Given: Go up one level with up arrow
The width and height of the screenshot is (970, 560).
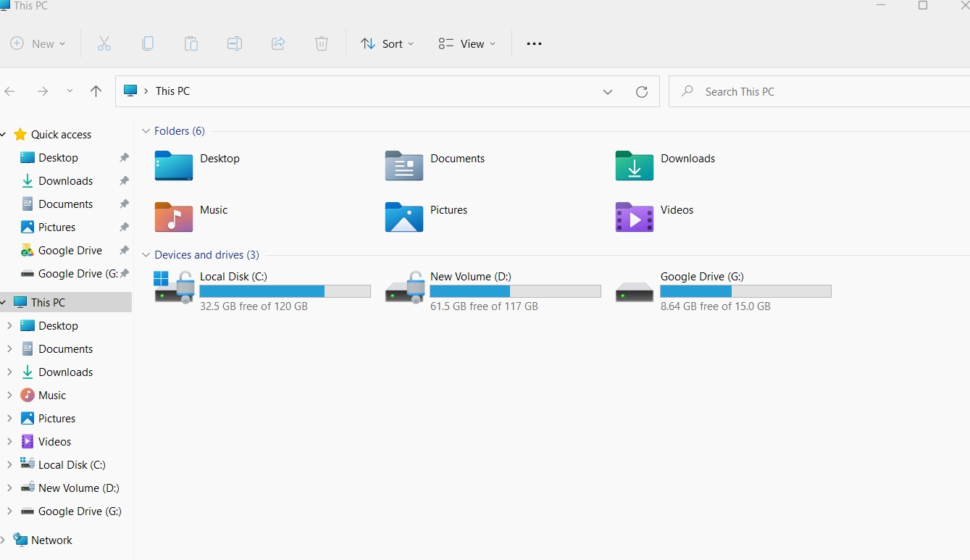Looking at the screenshot, I should (96, 91).
